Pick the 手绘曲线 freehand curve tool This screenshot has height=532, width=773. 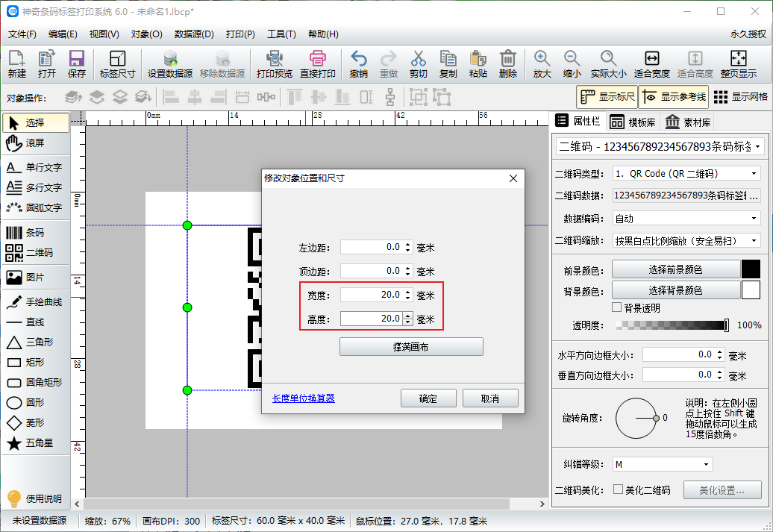[36, 301]
